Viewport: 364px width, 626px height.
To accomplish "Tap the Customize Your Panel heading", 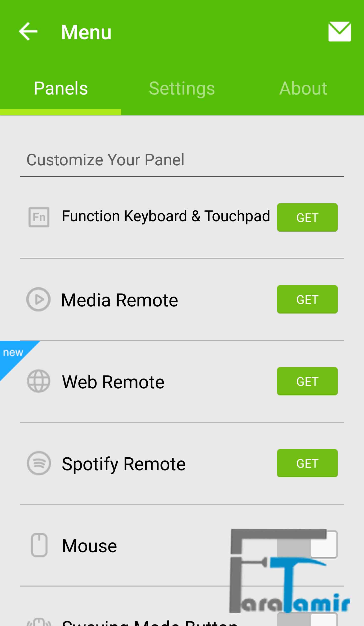I will point(105,160).
